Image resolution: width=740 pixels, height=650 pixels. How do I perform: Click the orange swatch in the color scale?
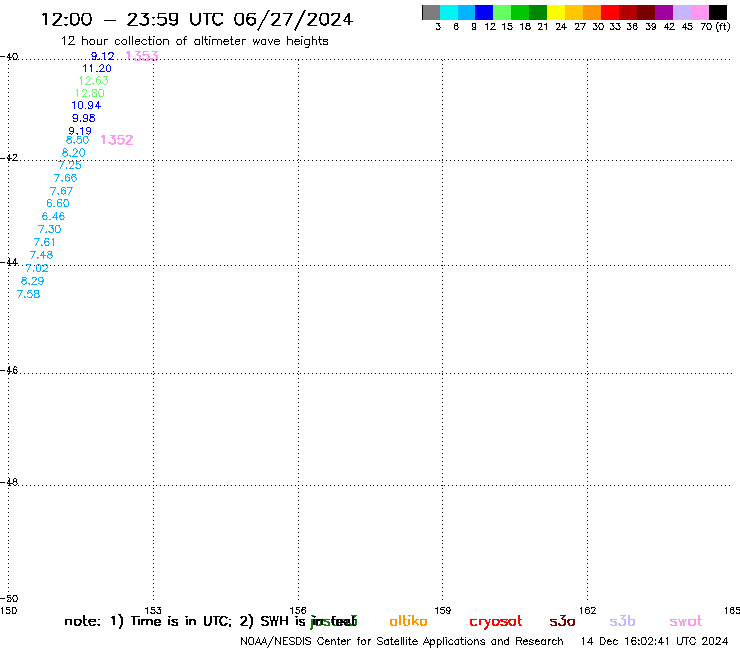tap(592, 12)
